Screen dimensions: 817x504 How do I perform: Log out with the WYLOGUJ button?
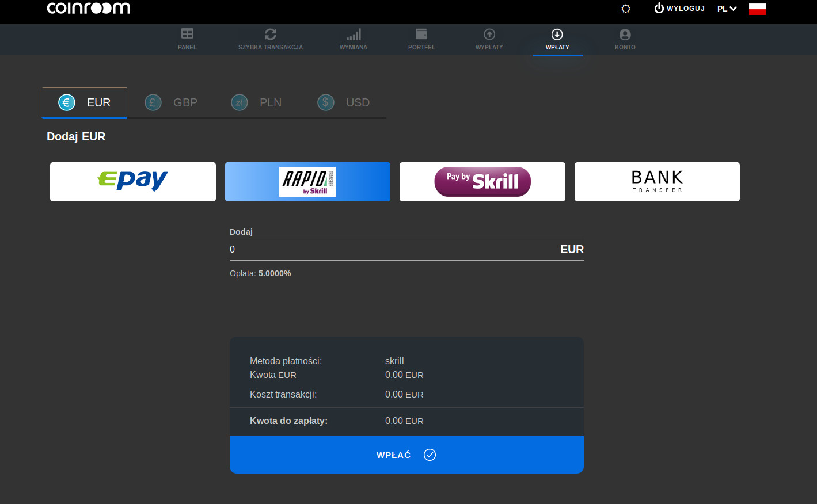click(679, 8)
